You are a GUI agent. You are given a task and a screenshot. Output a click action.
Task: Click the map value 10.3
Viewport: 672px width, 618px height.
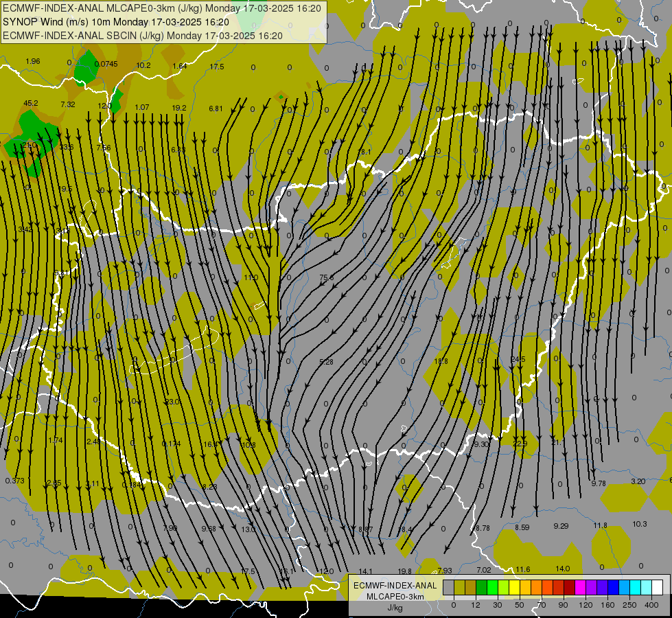pyautogui.click(x=640, y=524)
